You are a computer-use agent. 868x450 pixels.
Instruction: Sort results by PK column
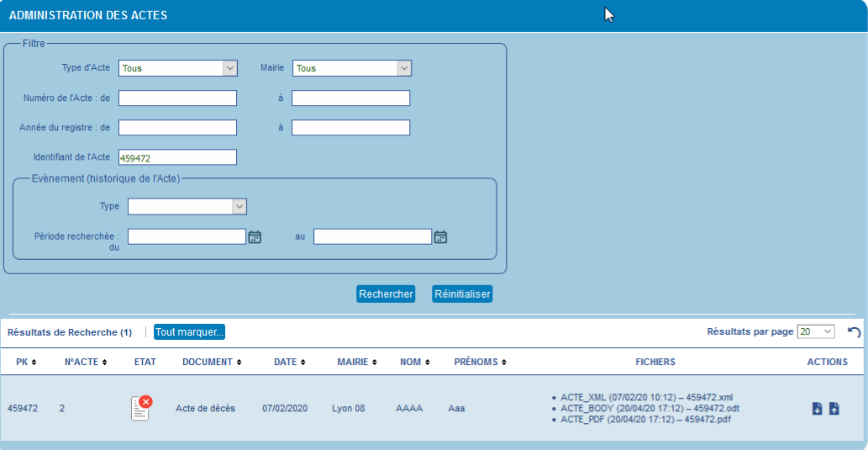tap(26, 362)
